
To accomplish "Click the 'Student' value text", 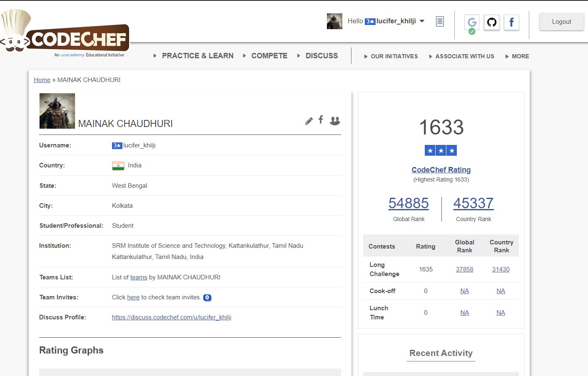I will tap(123, 226).
